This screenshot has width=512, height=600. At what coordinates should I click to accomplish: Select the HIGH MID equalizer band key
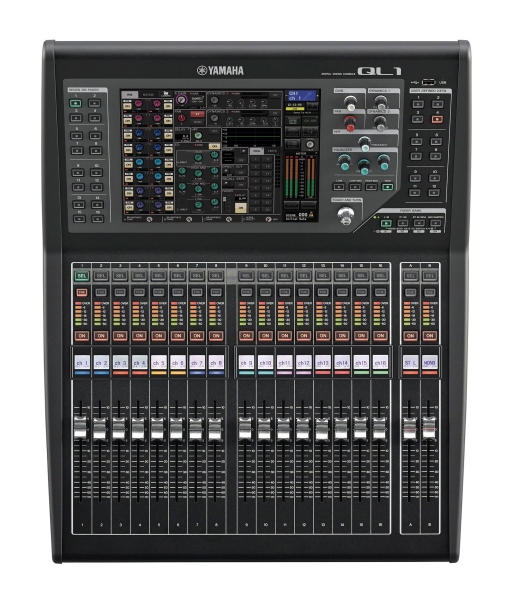click(371, 187)
